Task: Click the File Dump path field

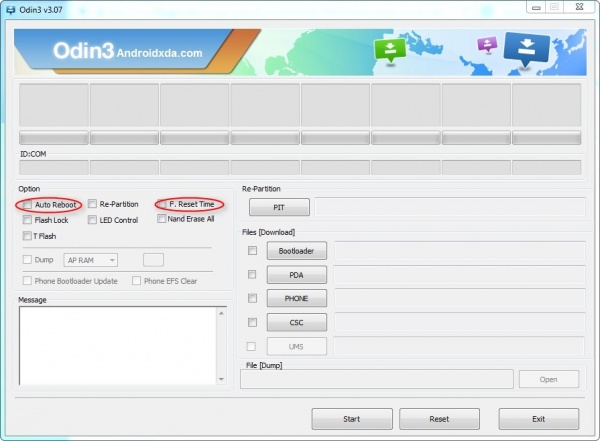Action: [x=377, y=379]
